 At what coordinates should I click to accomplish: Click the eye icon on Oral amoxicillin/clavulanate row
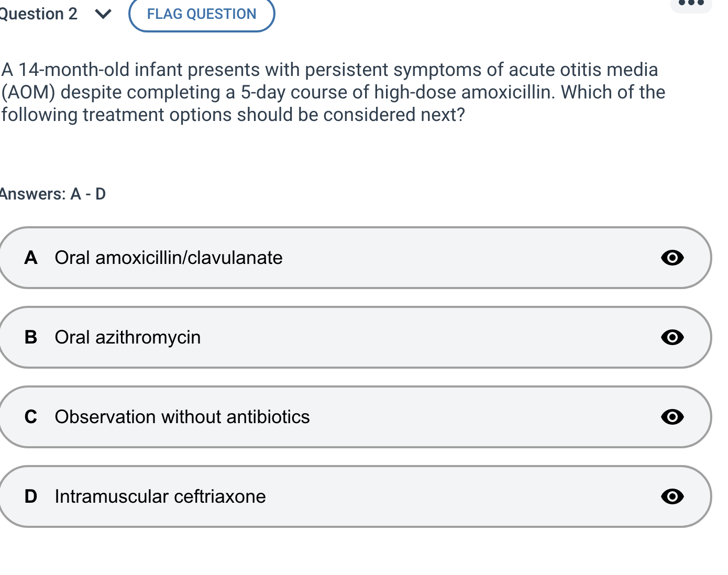click(672, 258)
